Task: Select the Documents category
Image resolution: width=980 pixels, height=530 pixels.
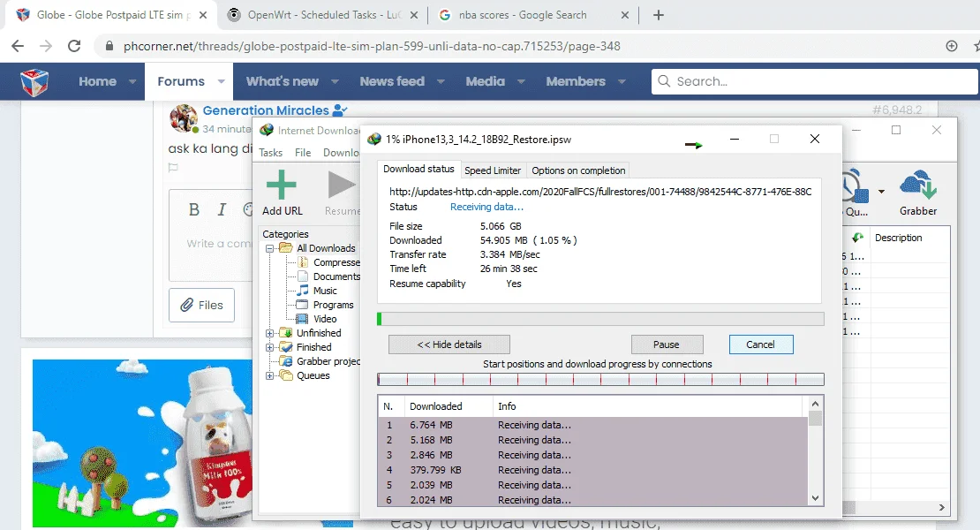Action: click(328, 276)
